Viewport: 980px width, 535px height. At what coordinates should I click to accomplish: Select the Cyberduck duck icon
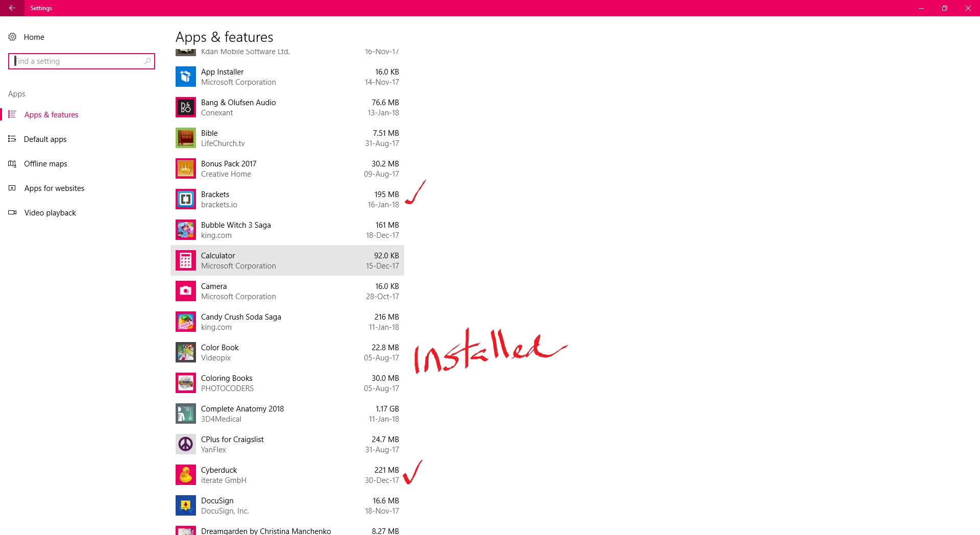coord(186,475)
